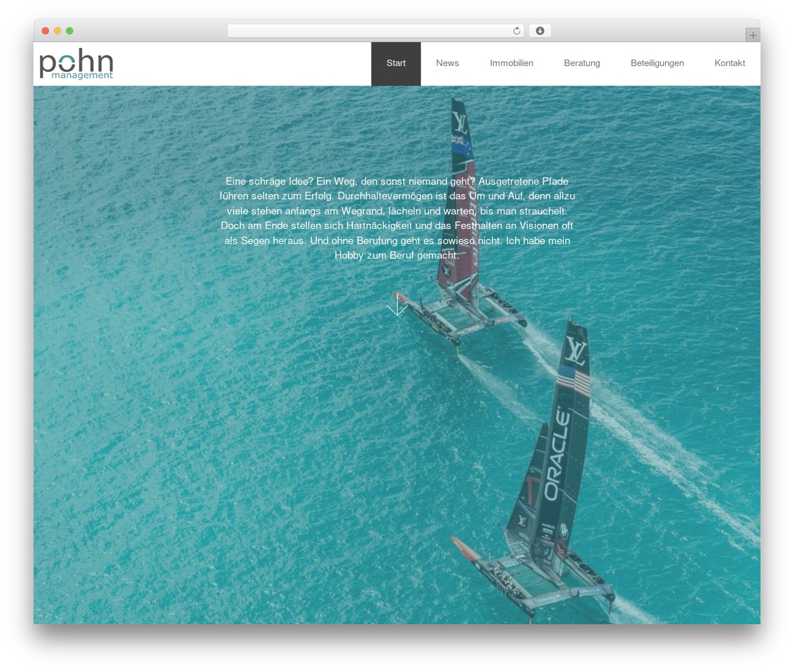Image resolution: width=794 pixels, height=672 pixels.
Task: Go to Immobilien section
Action: click(512, 64)
